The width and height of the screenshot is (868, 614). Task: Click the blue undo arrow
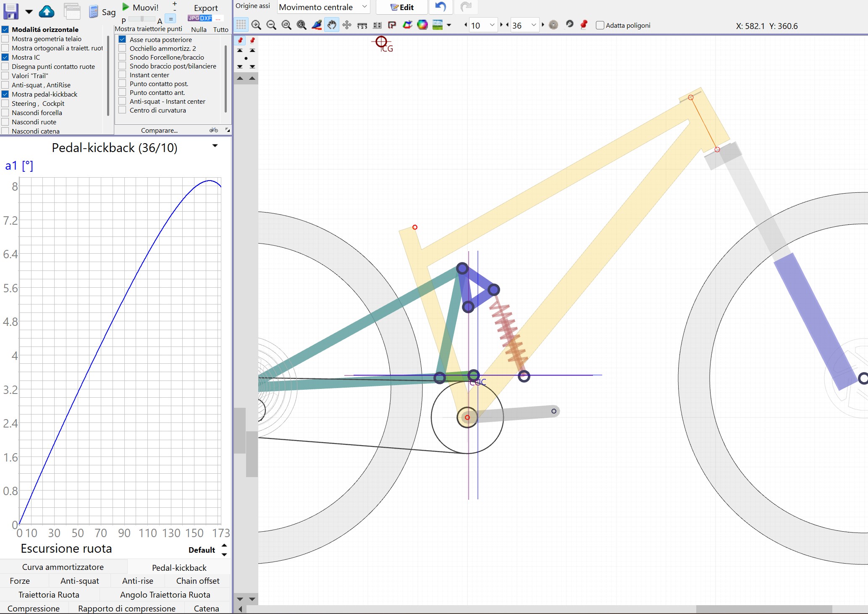(x=441, y=7)
